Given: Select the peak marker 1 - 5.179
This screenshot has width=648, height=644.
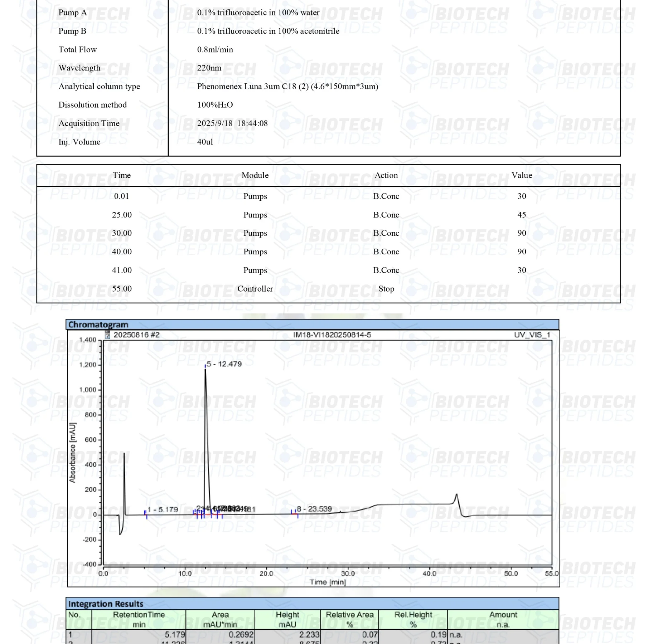Looking at the screenshot, I should pos(163,509).
